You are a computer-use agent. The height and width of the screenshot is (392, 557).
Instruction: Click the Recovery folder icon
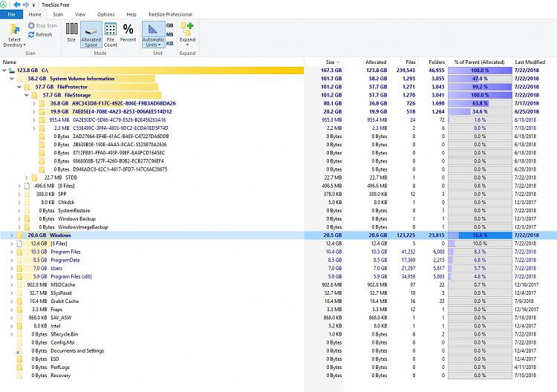pos(19,376)
